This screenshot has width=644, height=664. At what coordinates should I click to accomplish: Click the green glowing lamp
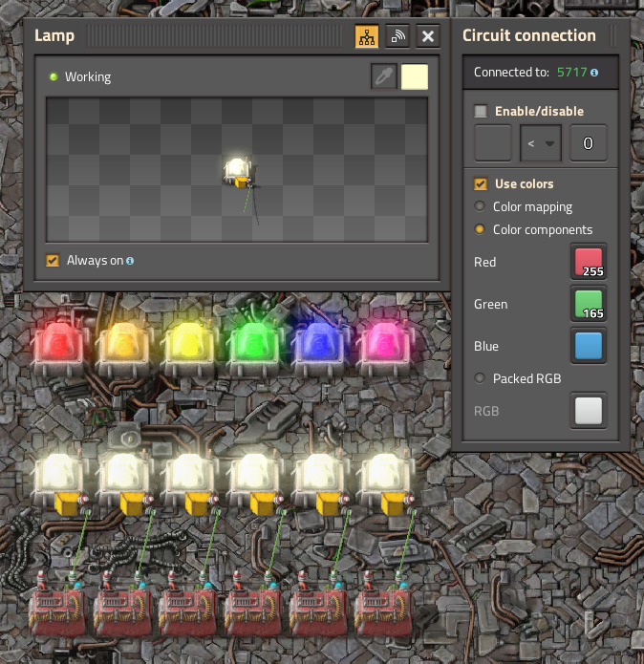255,347
